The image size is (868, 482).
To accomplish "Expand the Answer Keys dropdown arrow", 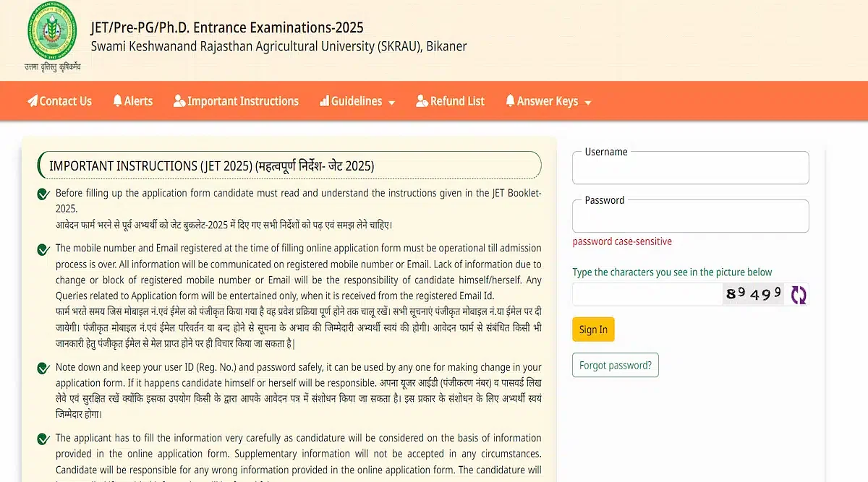I will tap(587, 103).
